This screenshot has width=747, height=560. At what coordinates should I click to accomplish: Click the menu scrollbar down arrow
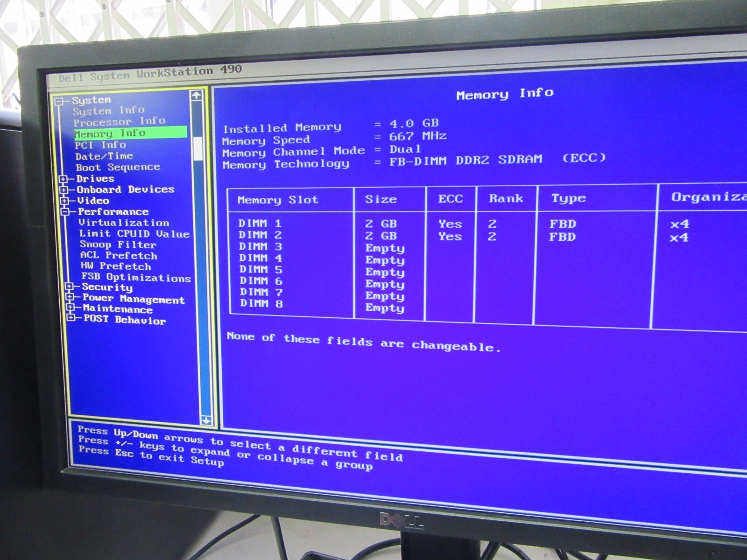[x=206, y=420]
